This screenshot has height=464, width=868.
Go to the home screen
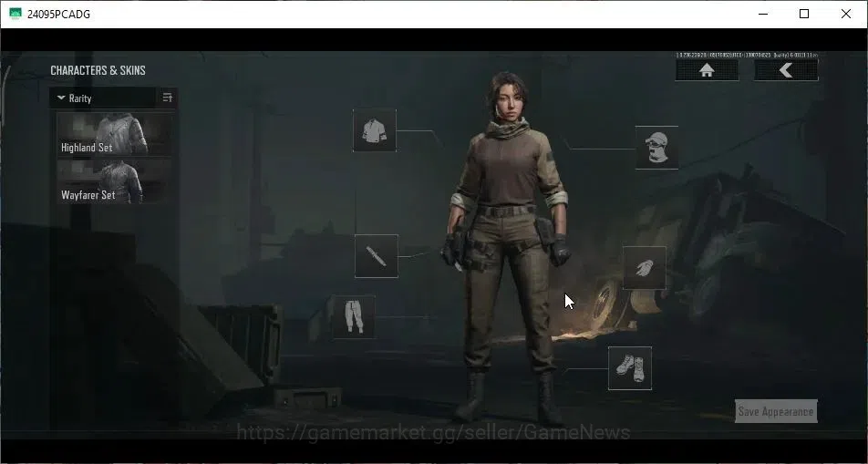pyautogui.click(x=707, y=70)
